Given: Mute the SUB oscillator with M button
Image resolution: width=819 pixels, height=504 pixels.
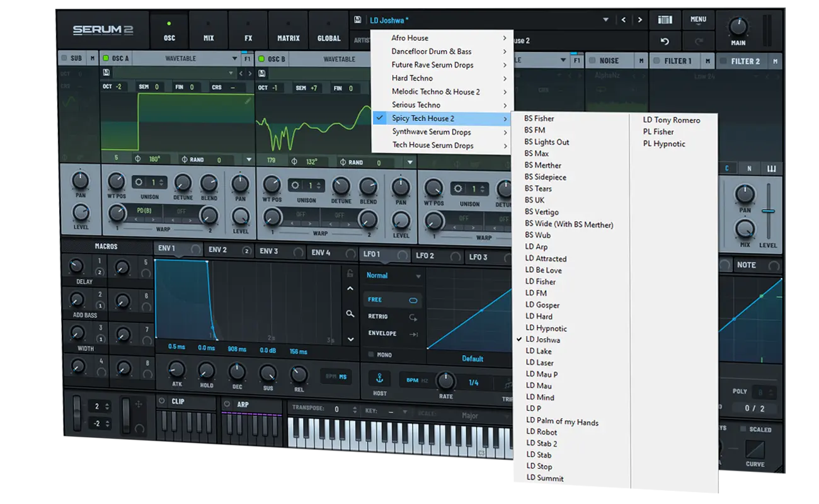Looking at the screenshot, I should click(93, 58).
